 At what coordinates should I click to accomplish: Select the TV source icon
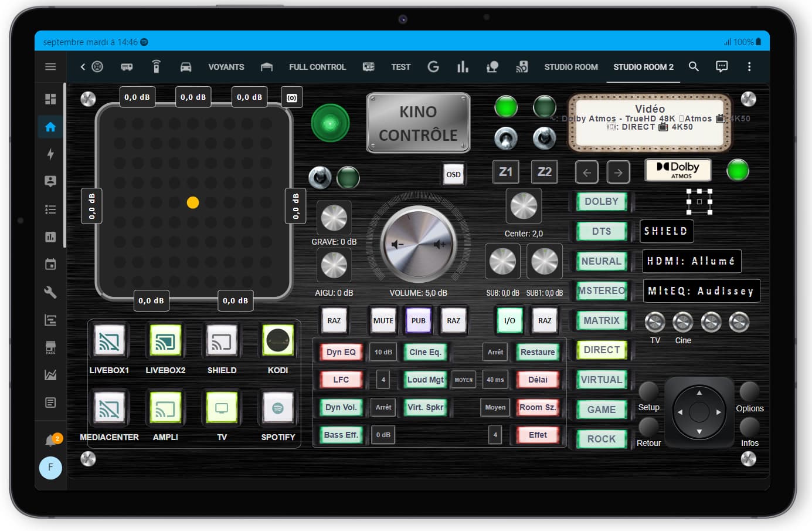point(222,407)
